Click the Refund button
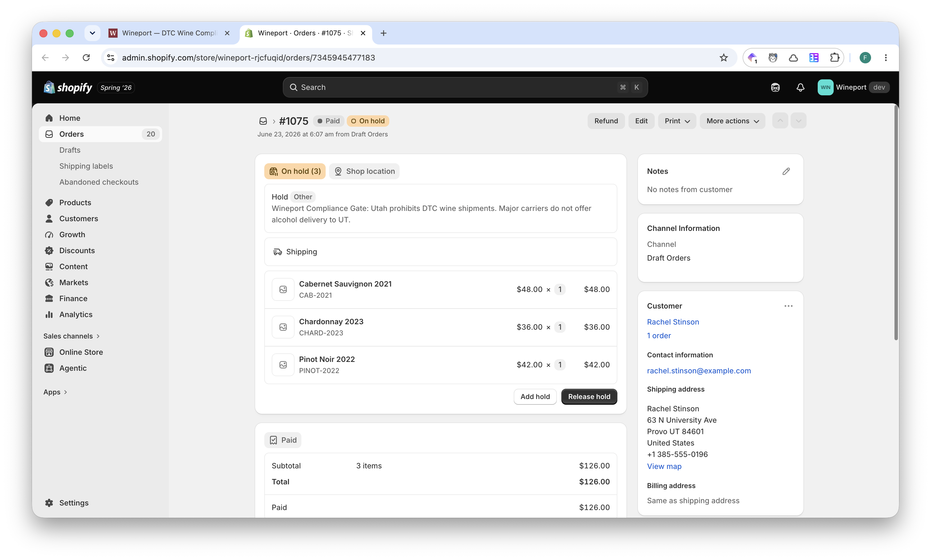This screenshot has width=931, height=560. 606,121
